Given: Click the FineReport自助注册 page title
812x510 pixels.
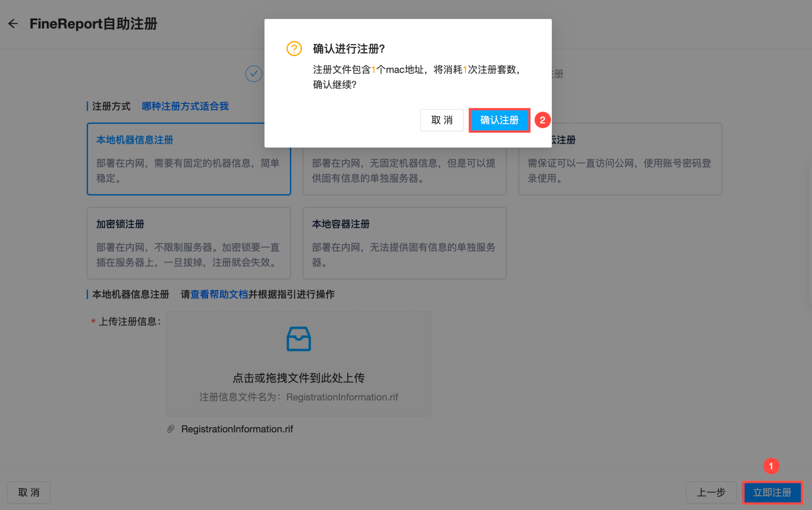Looking at the screenshot, I should tap(93, 24).
